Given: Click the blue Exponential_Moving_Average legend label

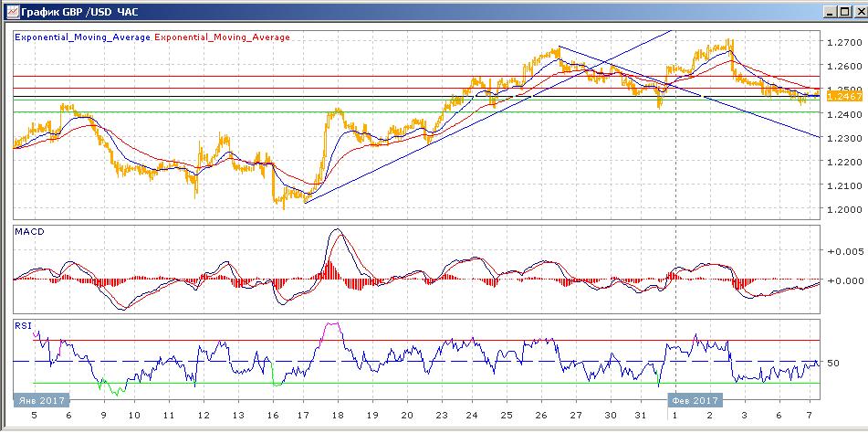Looking at the screenshot, I should (x=82, y=37).
